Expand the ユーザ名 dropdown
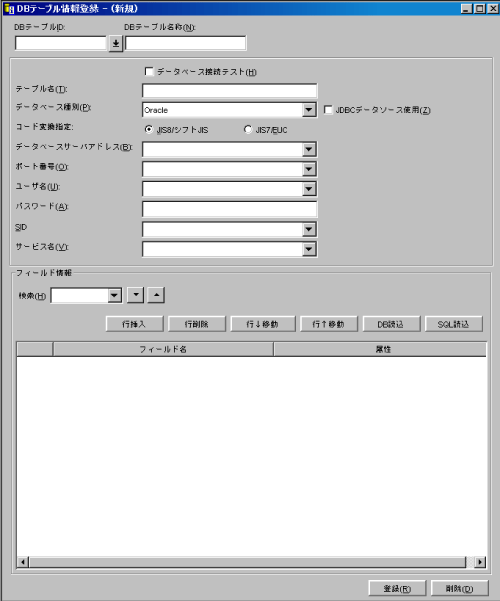500x601 pixels. tap(309, 189)
